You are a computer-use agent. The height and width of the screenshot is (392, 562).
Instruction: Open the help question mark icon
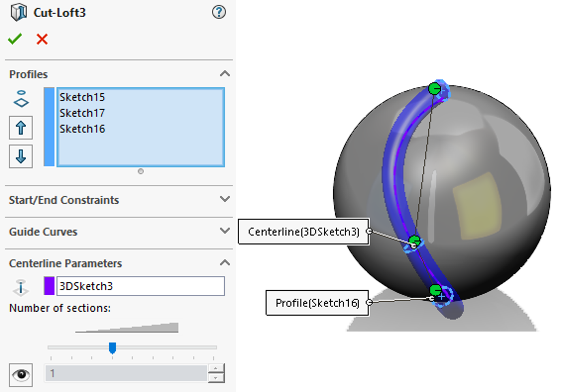[x=219, y=12]
